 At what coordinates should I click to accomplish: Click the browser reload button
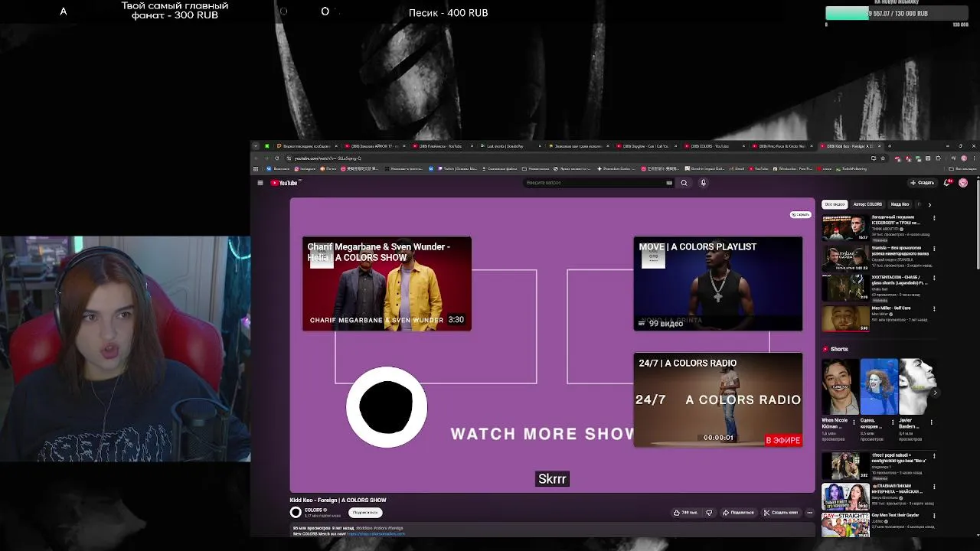(x=276, y=158)
